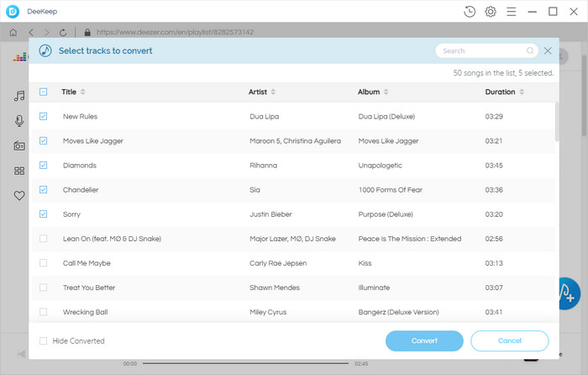Click the Unapologetic album cell
This screenshot has width=588, height=375.
coord(380,165)
